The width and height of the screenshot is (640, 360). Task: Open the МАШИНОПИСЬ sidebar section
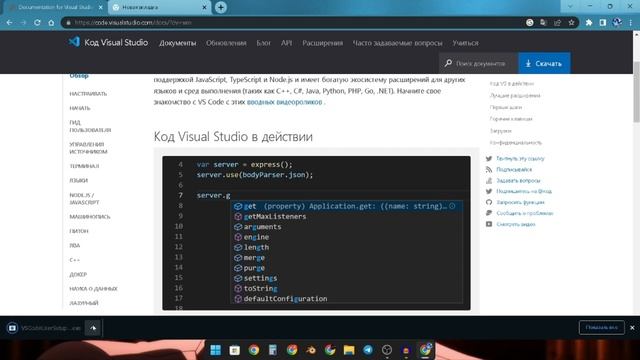point(90,217)
